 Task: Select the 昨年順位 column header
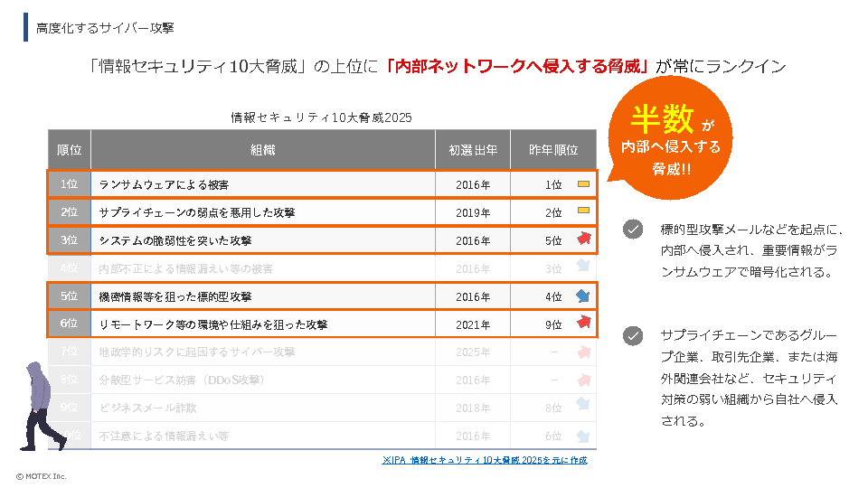click(552, 150)
